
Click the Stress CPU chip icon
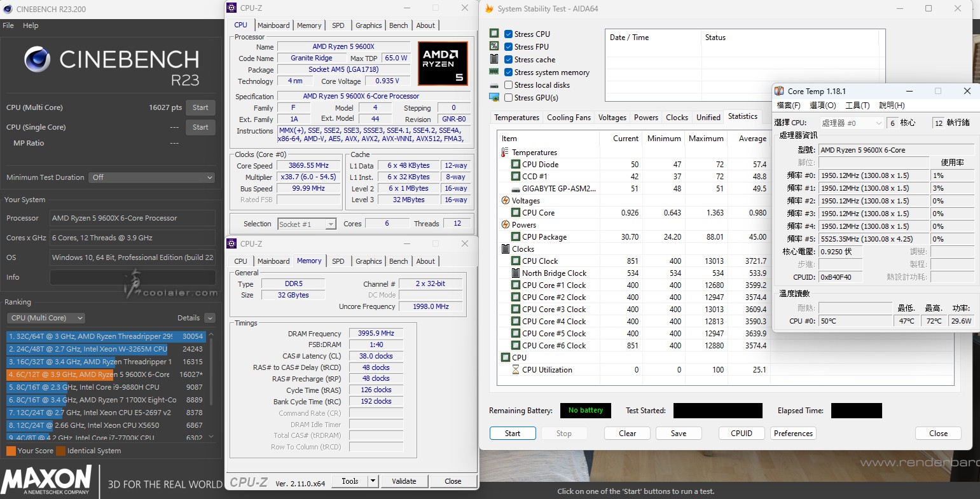494,33
